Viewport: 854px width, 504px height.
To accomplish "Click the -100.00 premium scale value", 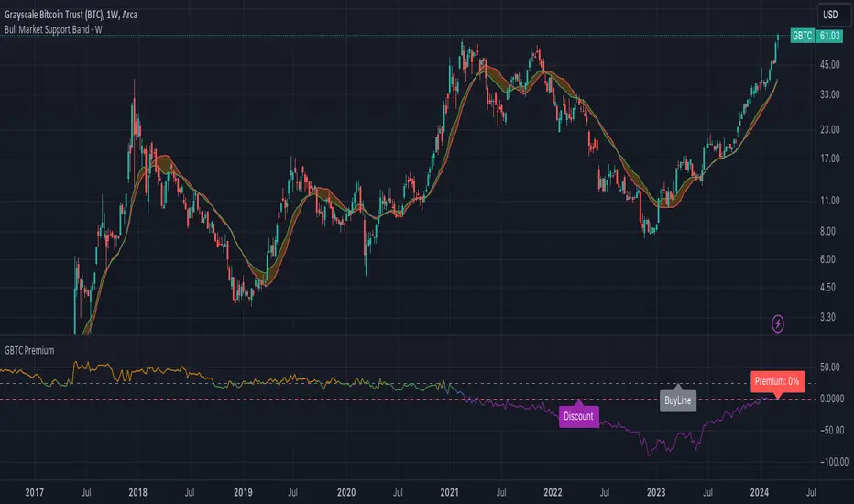I will pyautogui.click(x=834, y=462).
